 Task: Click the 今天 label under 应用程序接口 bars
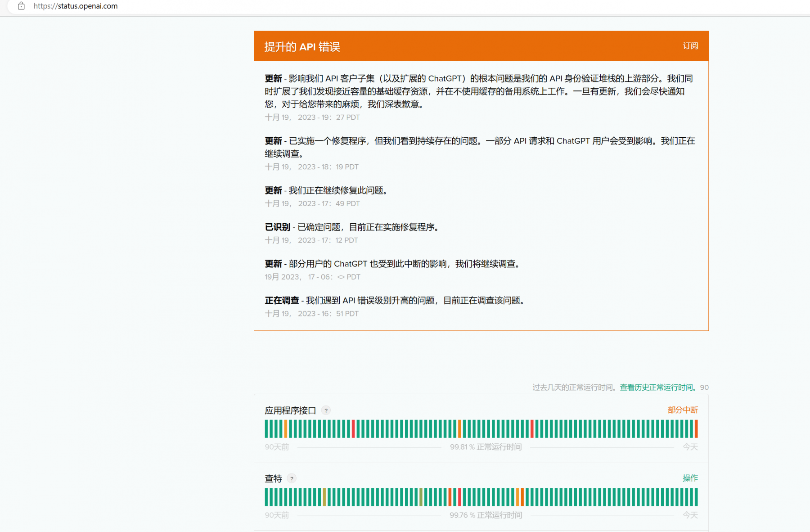tap(690, 447)
